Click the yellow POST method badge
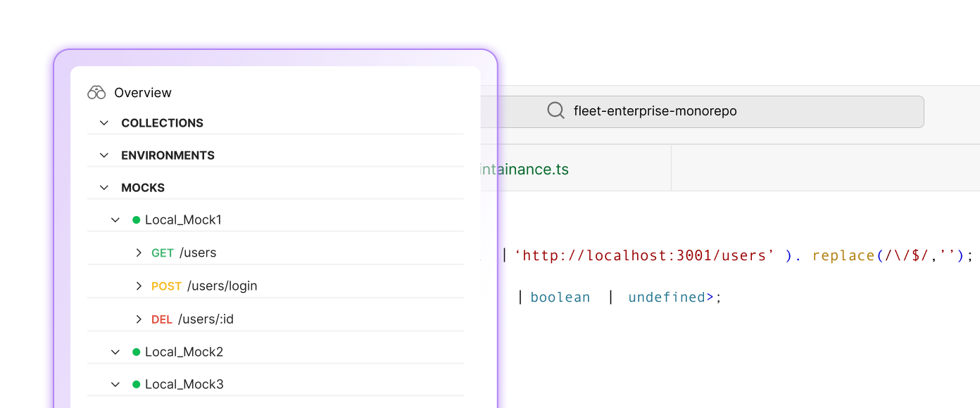This screenshot has width=980, height=408. click(x=166, y=286)
